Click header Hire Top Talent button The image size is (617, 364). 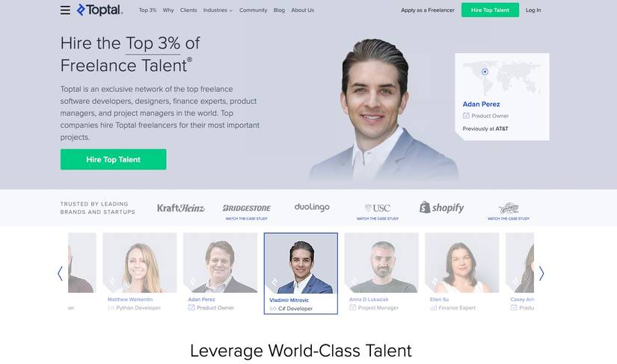tap(490, 10)
